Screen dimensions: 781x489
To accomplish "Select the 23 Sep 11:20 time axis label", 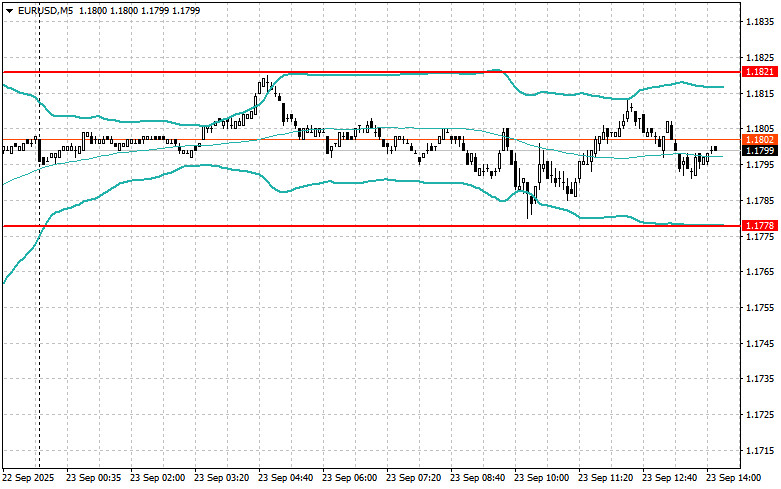I will click(606, 478).
